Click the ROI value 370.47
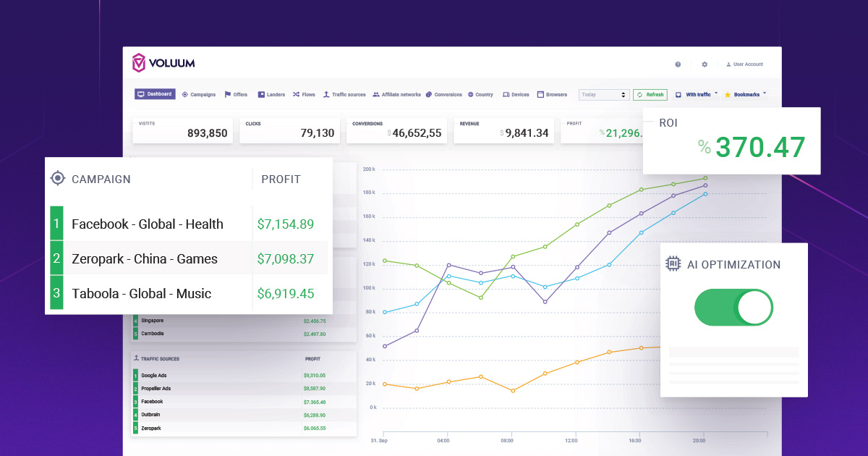Viewport: 868px width, 456px height. 759,148
